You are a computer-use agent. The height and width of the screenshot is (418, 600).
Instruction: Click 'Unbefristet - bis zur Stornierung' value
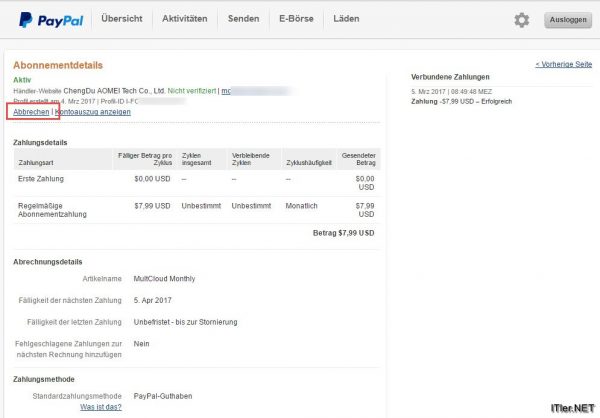click(185, 322)
